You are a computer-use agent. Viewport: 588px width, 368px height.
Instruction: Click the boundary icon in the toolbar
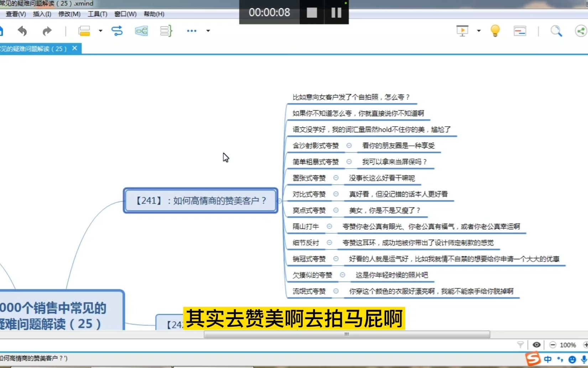click(x=141, y=31)
